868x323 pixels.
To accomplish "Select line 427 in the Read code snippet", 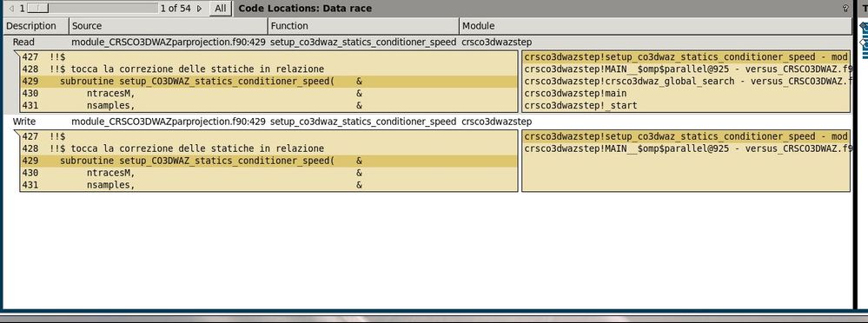I will [269, 57].
